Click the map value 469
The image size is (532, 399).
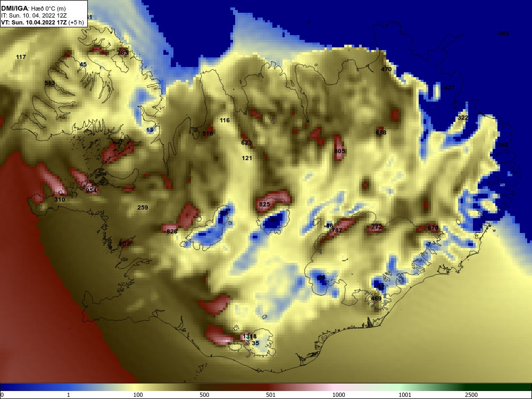tap(376, 298)
